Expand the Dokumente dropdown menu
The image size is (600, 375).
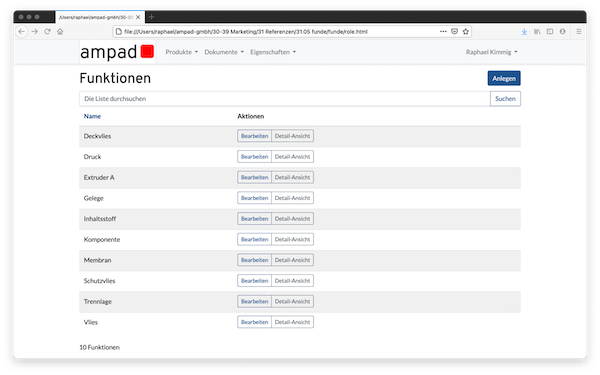pyautogui.click(x=224, y=52)
